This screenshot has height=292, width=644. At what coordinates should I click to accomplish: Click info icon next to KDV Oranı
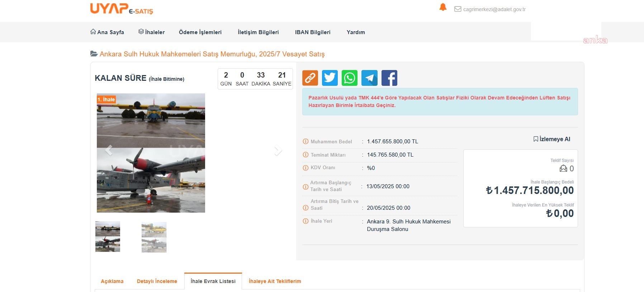click(306, 168)
